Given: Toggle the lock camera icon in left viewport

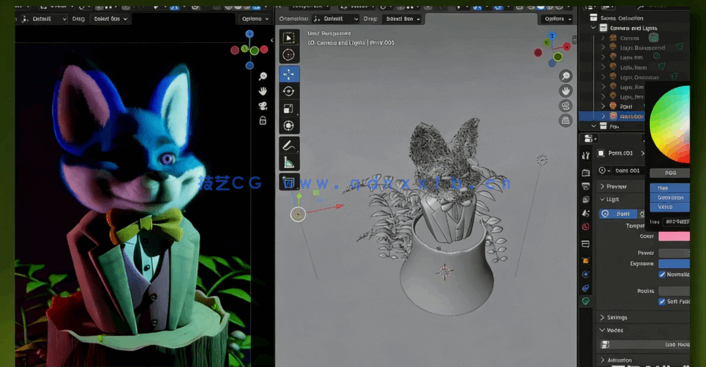Looking at the screenshot, I should [263, 121].
